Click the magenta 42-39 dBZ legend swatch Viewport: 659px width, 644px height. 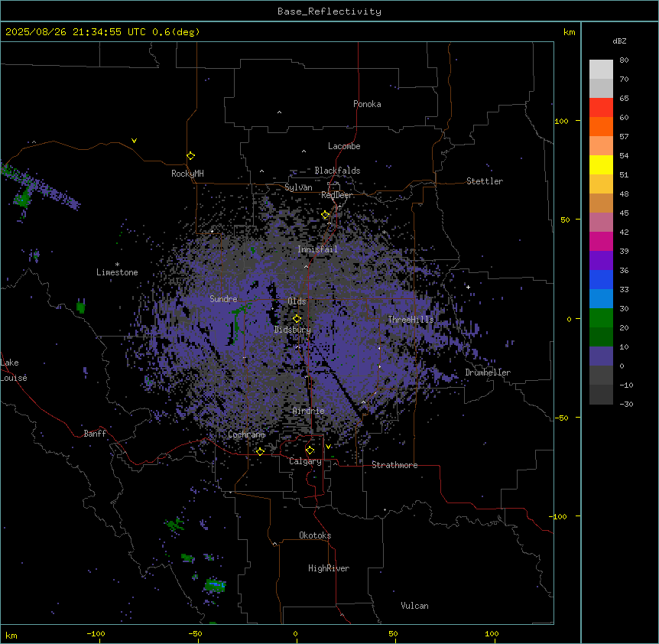pyautogui.click(x=601, y=241)
